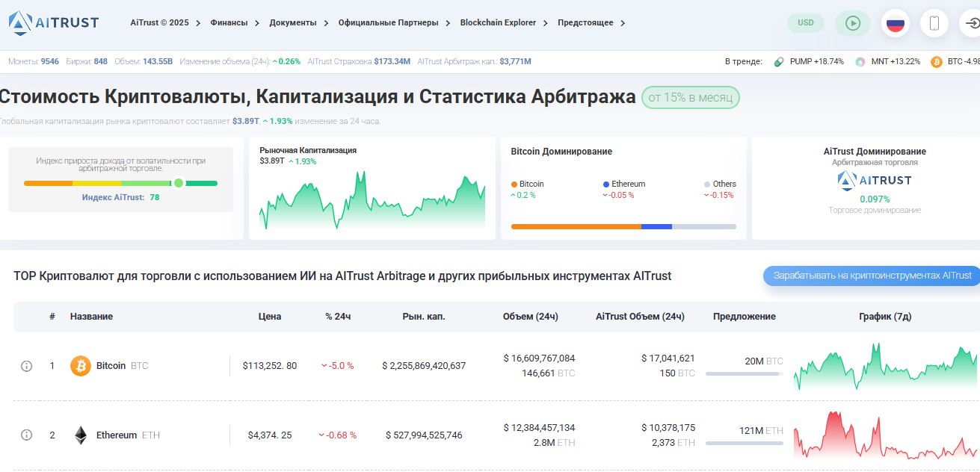This screenshot has height=472, width=980.
Task: Click the orange Bitcoin coin logo
Action: (x=81, y=366)
